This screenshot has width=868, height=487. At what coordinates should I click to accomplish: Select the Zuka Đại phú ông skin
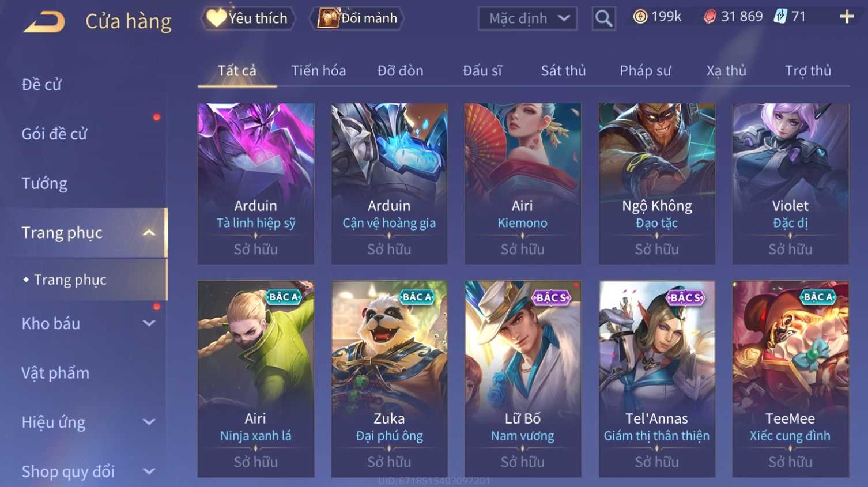[389, 379]
